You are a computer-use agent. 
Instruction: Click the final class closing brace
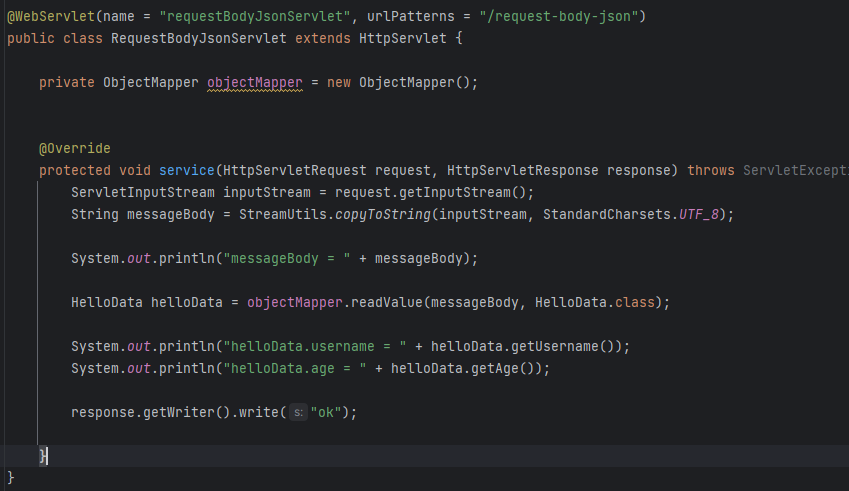tap(11, 478)
